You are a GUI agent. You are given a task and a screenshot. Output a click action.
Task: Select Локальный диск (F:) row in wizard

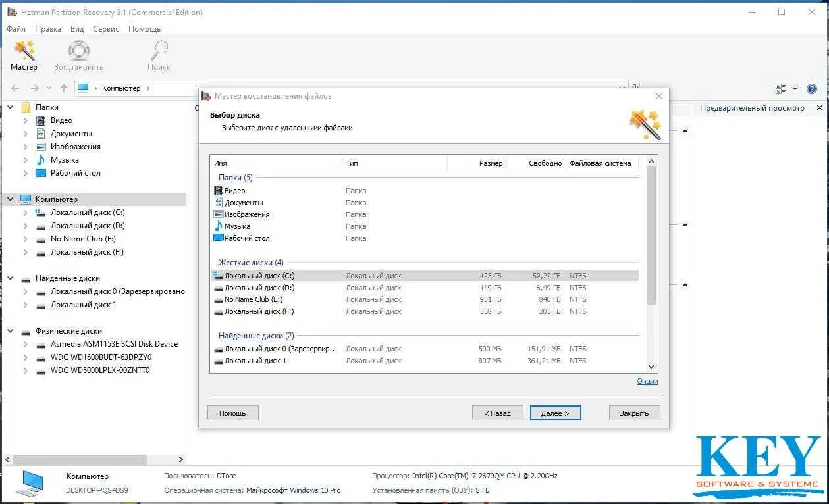tap(425, 311)
